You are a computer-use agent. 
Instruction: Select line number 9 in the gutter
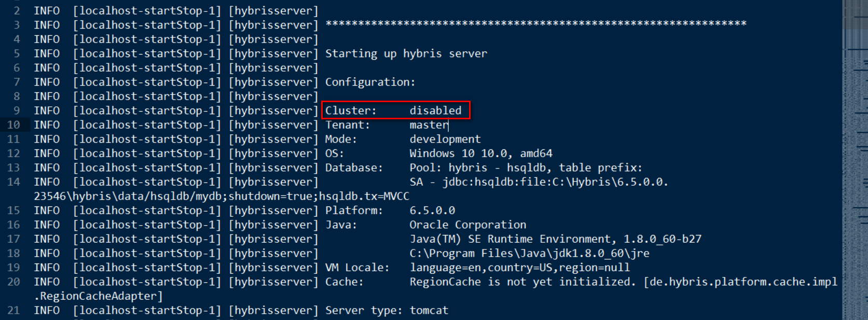click(17, 110)
